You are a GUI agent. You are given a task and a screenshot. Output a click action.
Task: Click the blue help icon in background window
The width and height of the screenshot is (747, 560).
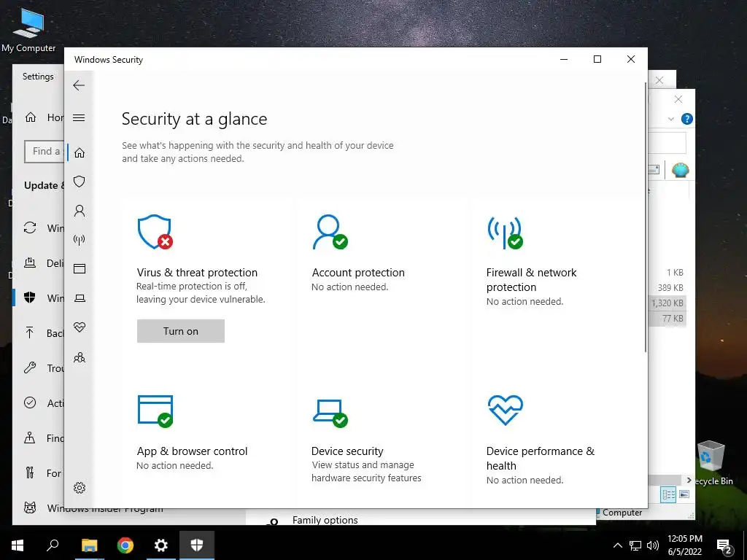click(687, 119)
